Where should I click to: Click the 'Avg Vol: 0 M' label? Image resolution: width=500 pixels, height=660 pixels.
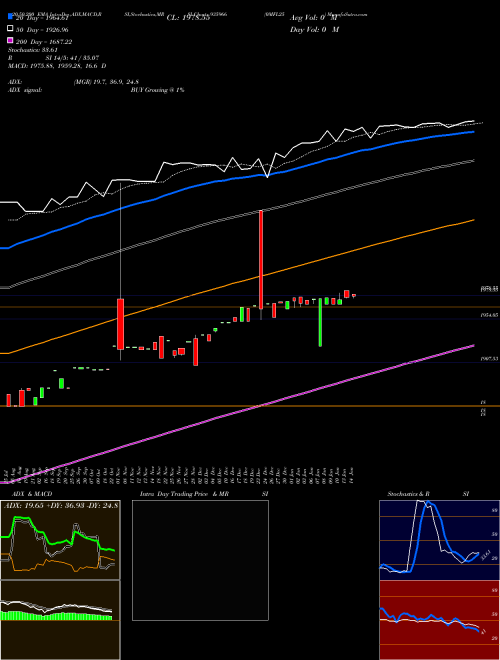[314, 18]
